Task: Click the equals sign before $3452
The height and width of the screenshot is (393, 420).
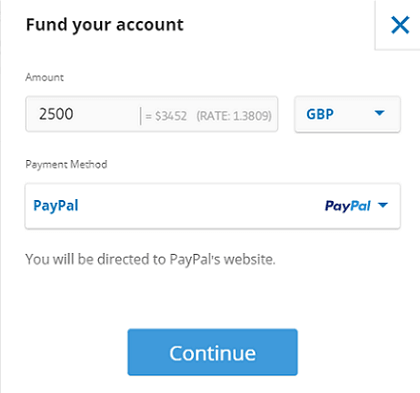Action: point(149,117)
